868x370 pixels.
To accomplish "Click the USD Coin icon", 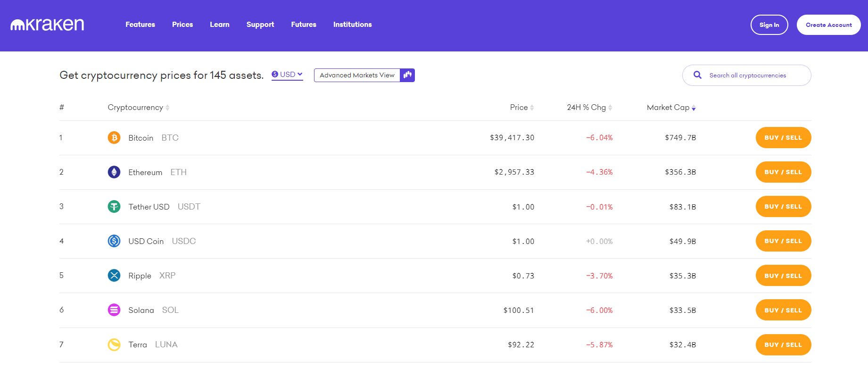I will pos(114,241).
